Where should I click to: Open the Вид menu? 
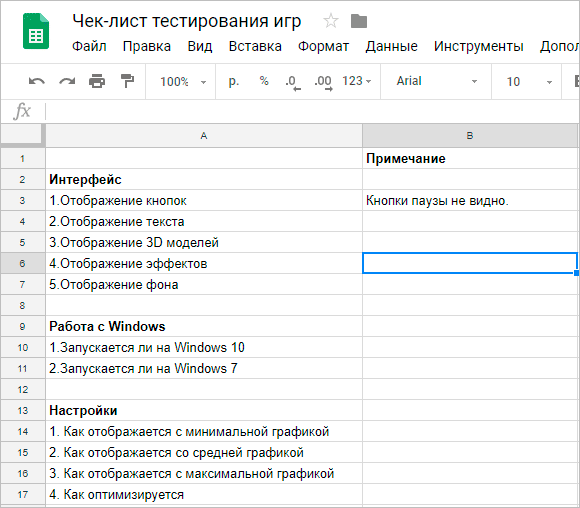[200, 46]
